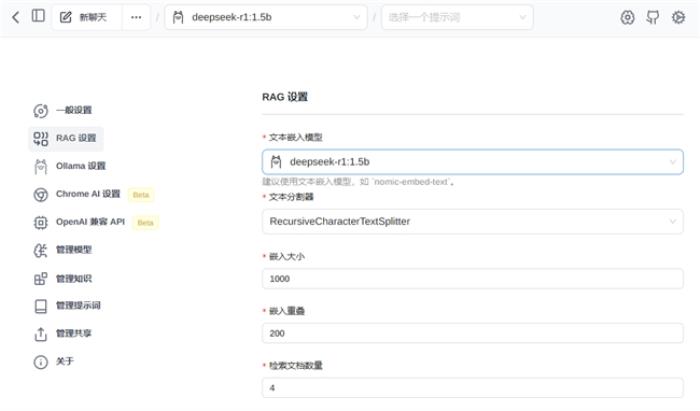Click the 嵌入重叠 field showing 200

(x=472, y=333)
